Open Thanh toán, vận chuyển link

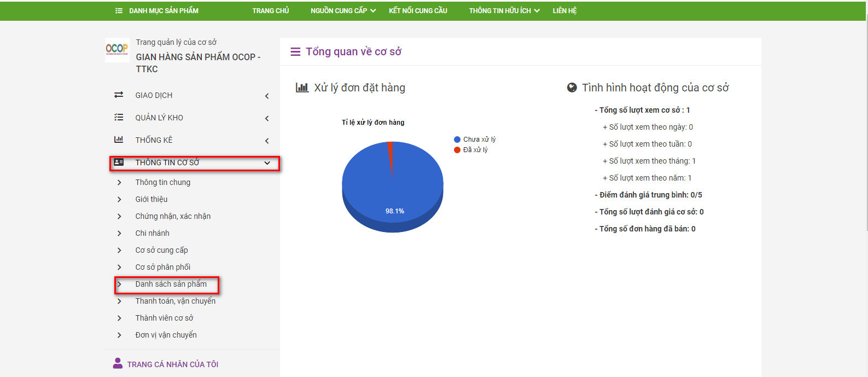point(176,301)
